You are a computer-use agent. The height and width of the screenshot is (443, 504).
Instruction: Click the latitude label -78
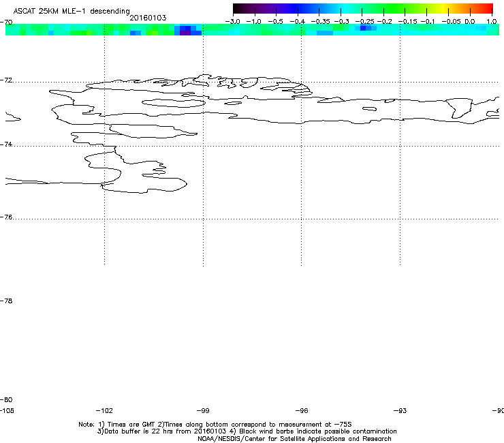coord(6,301)
